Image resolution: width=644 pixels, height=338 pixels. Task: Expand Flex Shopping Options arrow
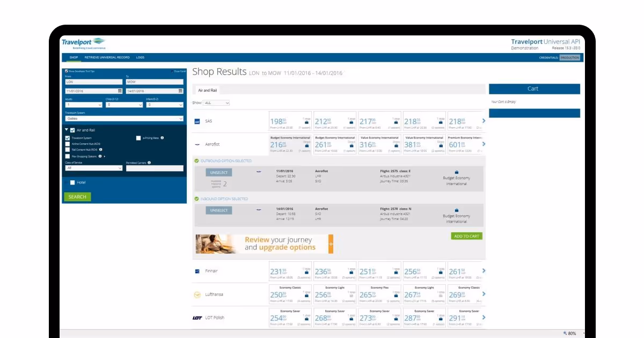104,157
